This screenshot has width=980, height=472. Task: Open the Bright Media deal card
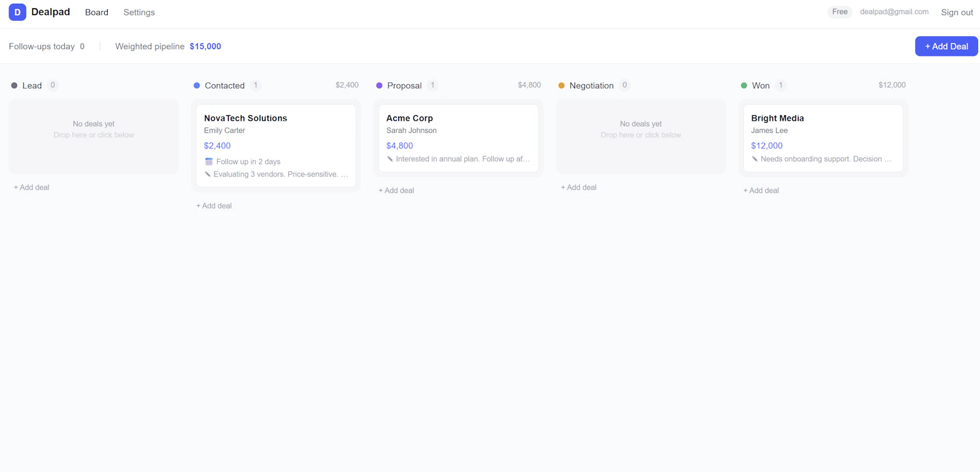pyautogui.click(x=823, y=138)
